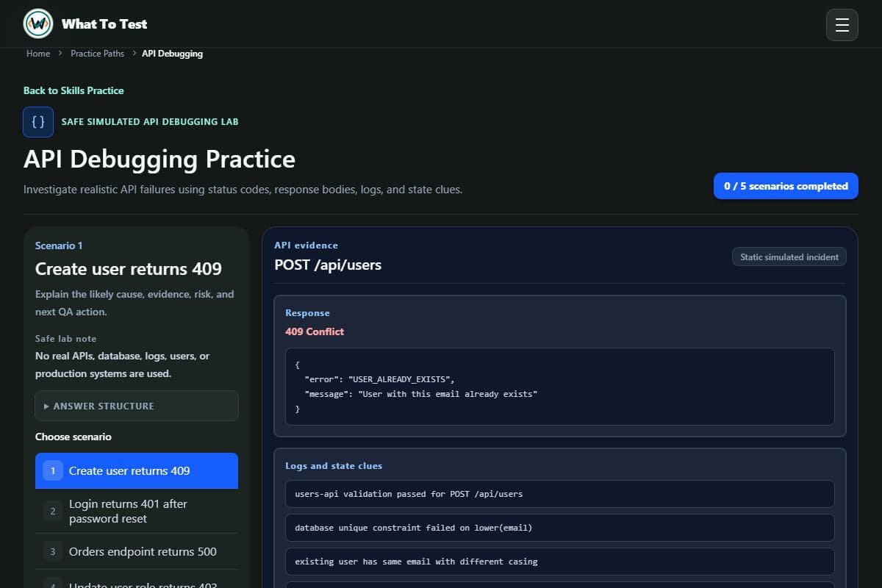The image size is (882, 588).
Task: Click log entry existing user has same email
Action: 560,562
